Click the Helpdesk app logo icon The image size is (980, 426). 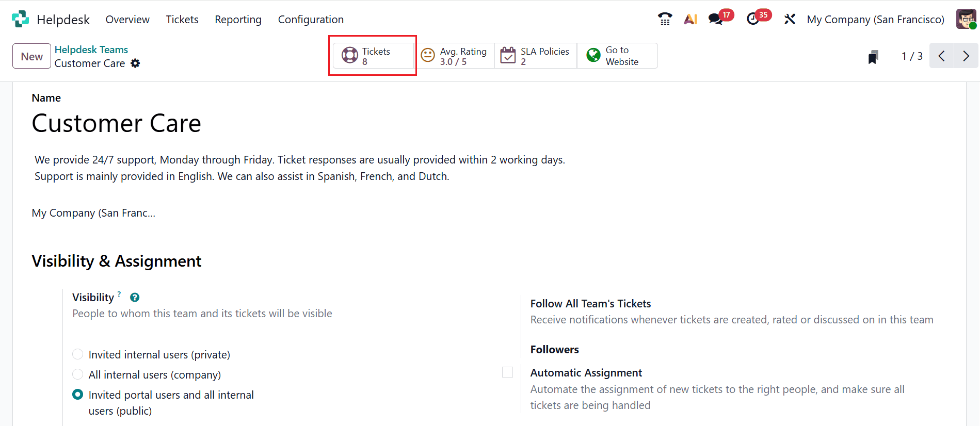tap(20, 19)
